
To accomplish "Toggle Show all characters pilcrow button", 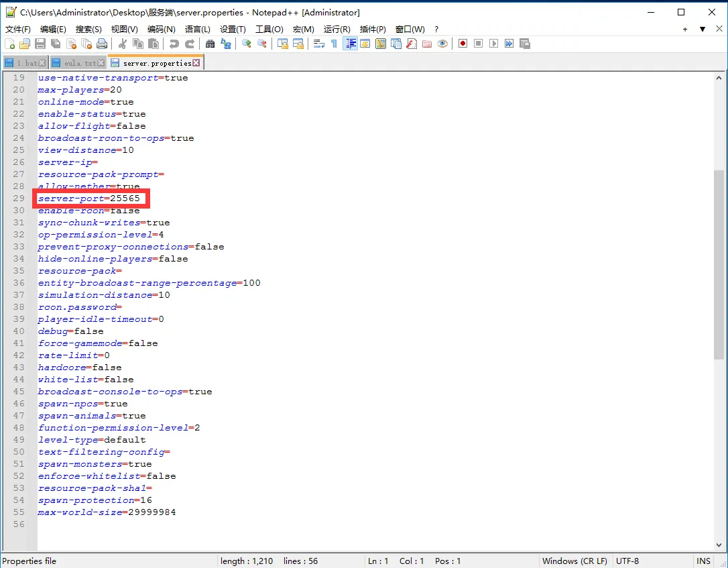I will coord(334,44).
